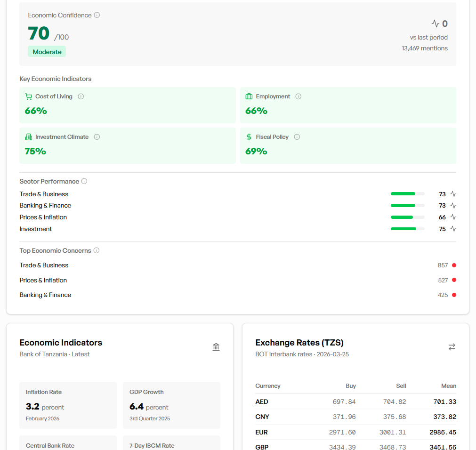476x450 pixels.
Task: Click the Banking & Finance progress bar
Action: pyautogui.click(x=407, y=205)
